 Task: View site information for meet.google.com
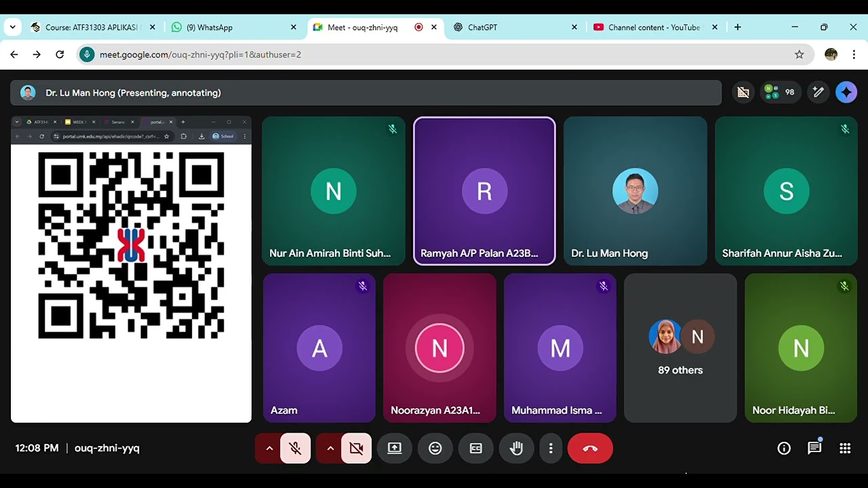(87, 54)
